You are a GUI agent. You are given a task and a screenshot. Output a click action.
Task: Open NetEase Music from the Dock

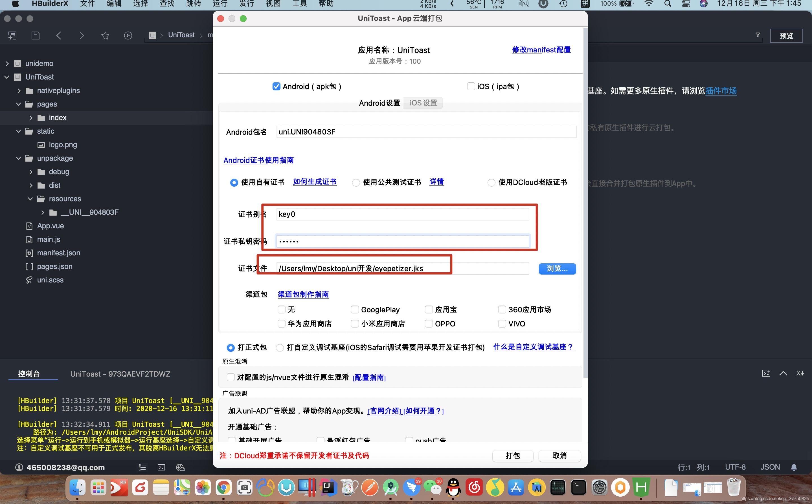click(x=474, y=488)
